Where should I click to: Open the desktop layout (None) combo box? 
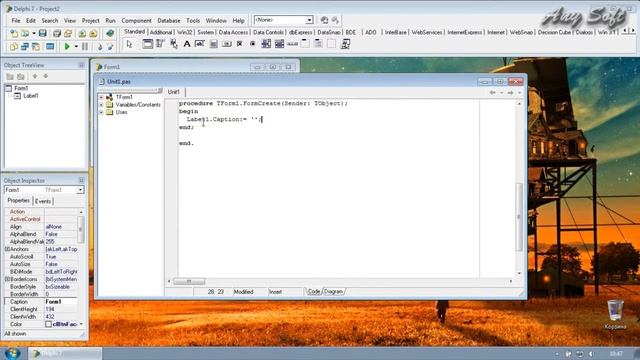(x=283, y=20)
